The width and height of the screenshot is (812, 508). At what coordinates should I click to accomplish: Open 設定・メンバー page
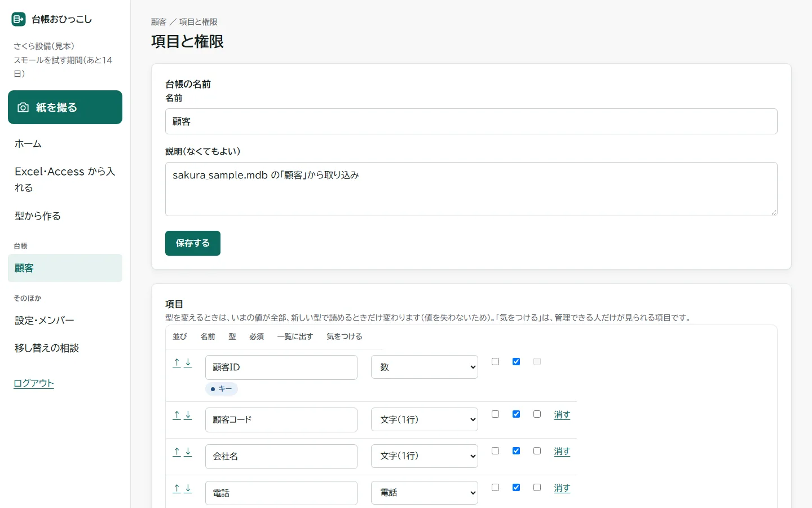[65, 321]
